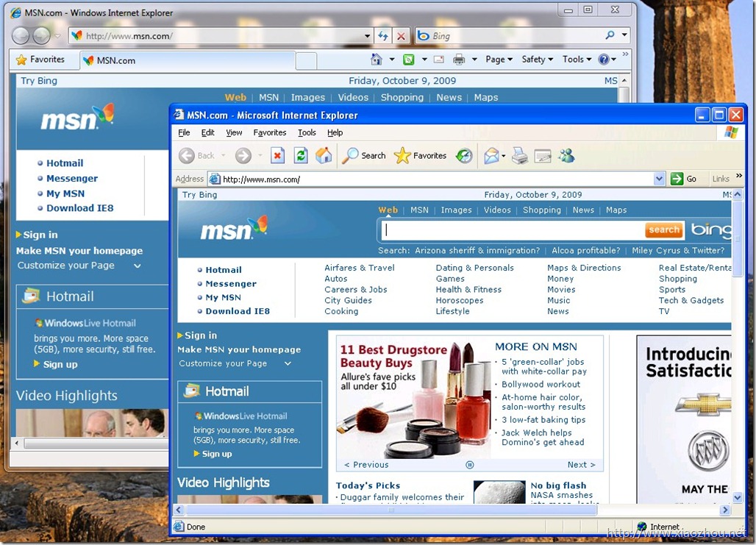This screenshot has height=545, width=756.
Task: Click the horizontal scrollbar of the front window
Action: pos(391,510)
